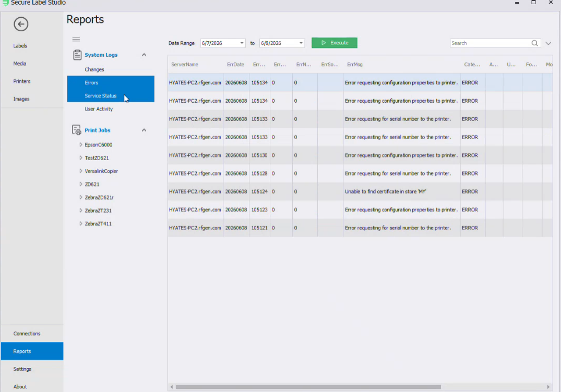Open the About page
Viewport: 561px width, 392px height.
[x=20, y=387]
